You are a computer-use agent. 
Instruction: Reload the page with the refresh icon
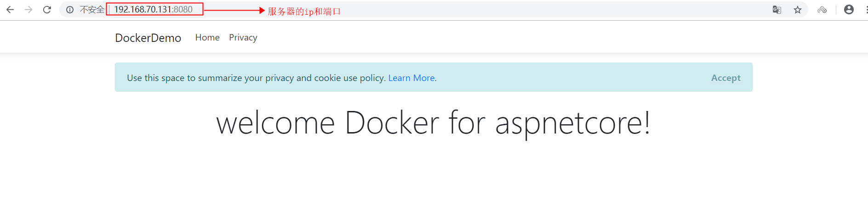pos(47,10)
